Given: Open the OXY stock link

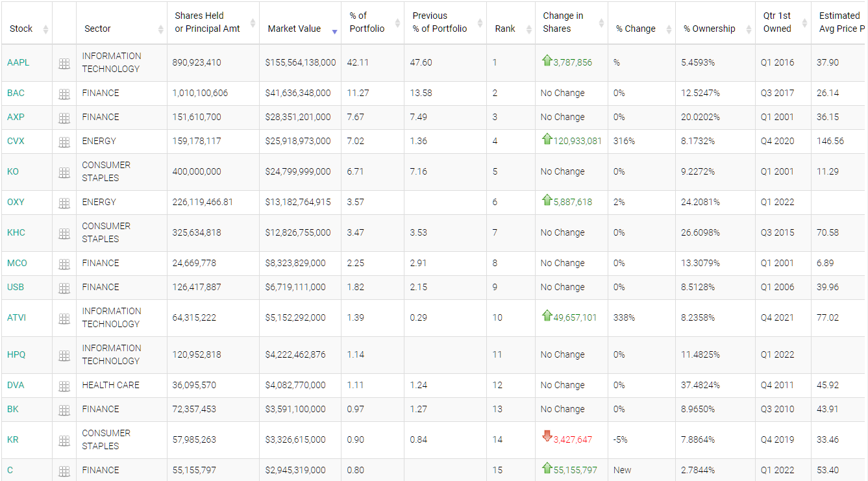Looking at the screenshot, I should pyautogui.click(x=16, y=202).
